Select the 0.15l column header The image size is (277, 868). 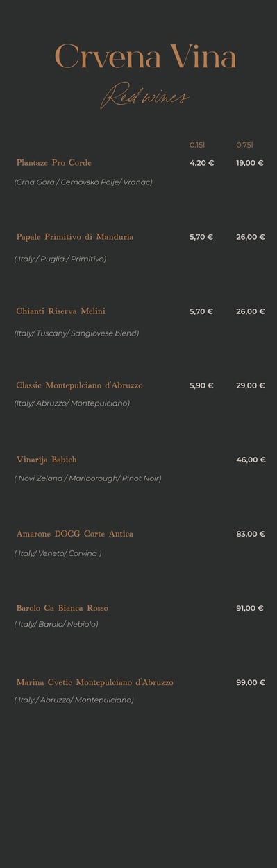point(197,145)
